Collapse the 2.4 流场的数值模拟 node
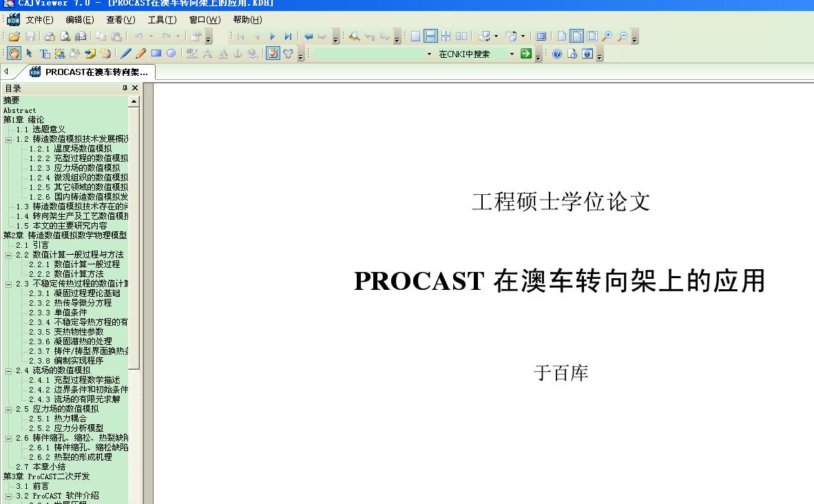This screenshot has width=814, height=504. click(x=8, y=370)
